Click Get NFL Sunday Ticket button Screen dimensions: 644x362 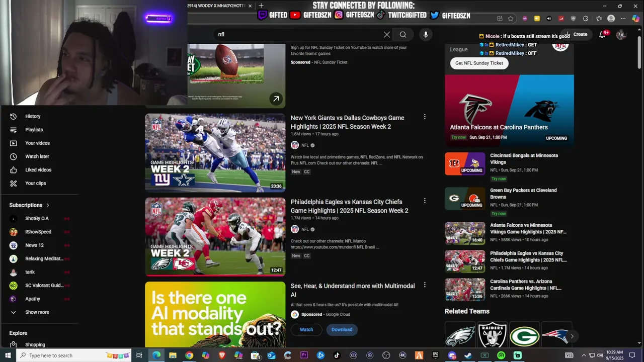tap(479, 63)
